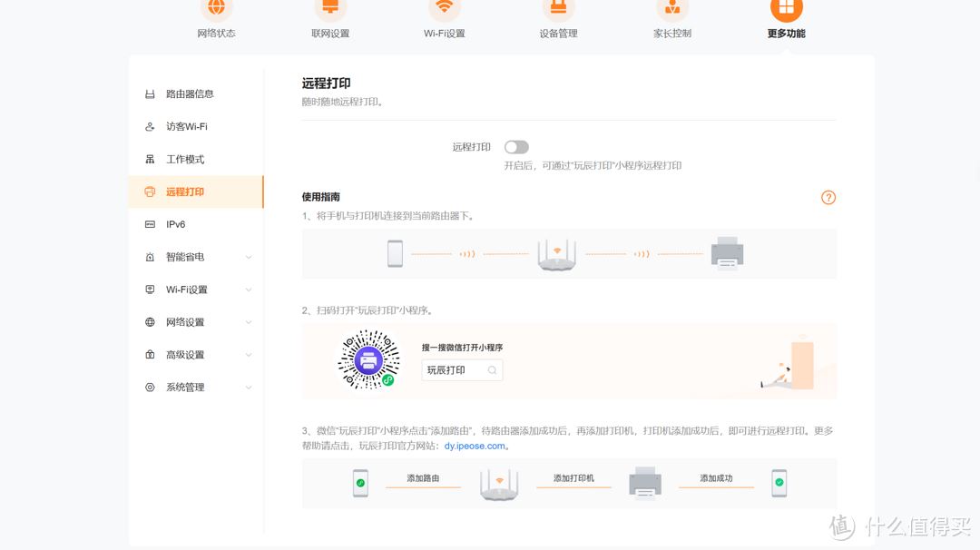
Task: Click the orange help question mark icon
Action: [x=828, y=198]
